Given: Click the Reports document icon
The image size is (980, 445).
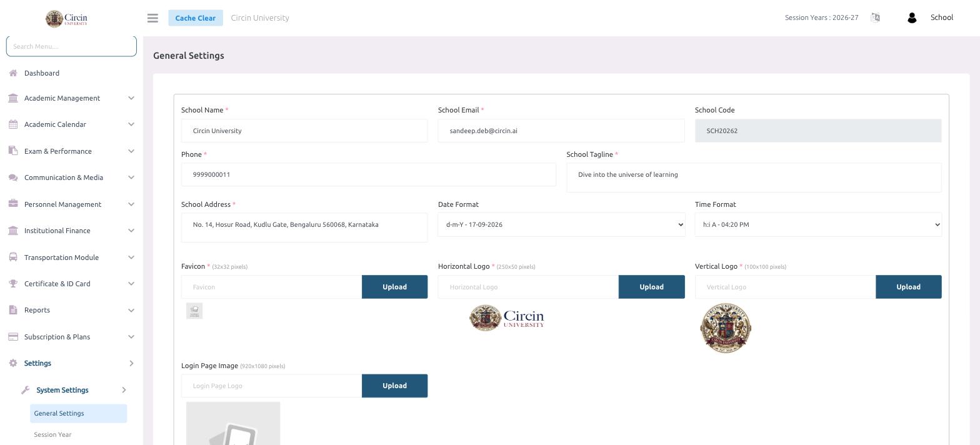Looking at the screenshot, I should [13, 310].
